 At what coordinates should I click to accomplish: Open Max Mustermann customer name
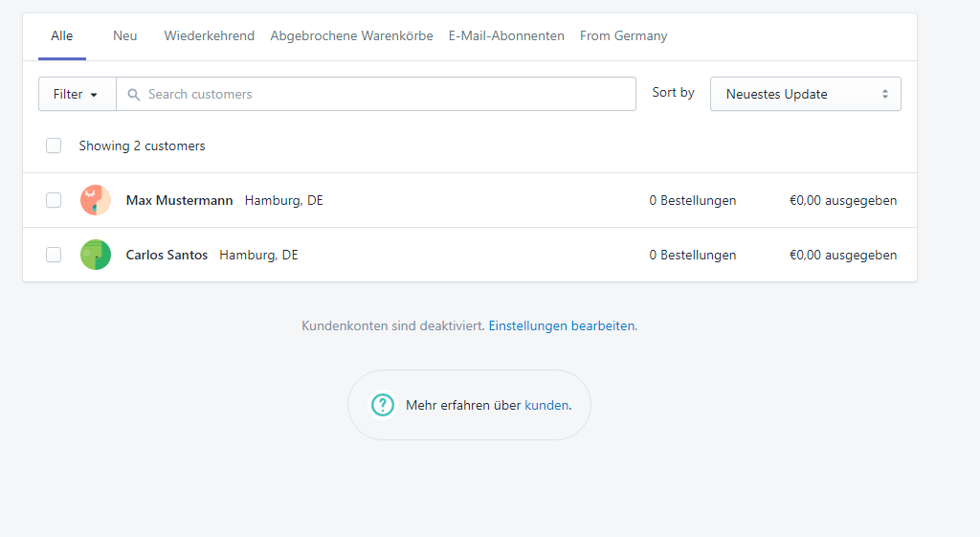[179, 200]
